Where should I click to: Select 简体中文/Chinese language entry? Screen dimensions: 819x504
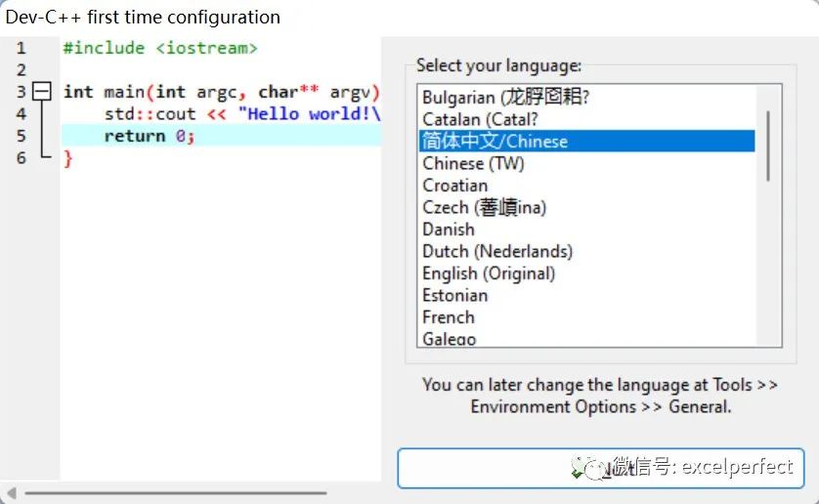(587, 141)
